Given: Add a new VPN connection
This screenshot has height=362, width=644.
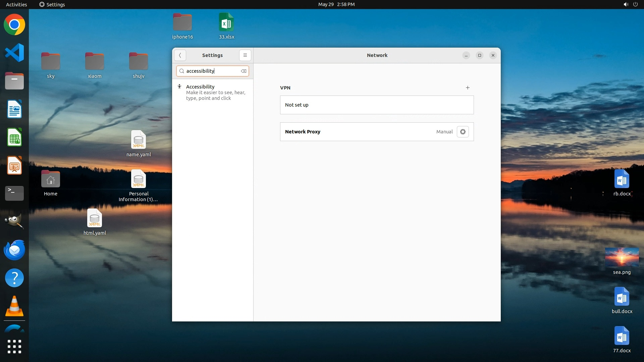Looking at the screenshot, I should (x=468, y=88).
